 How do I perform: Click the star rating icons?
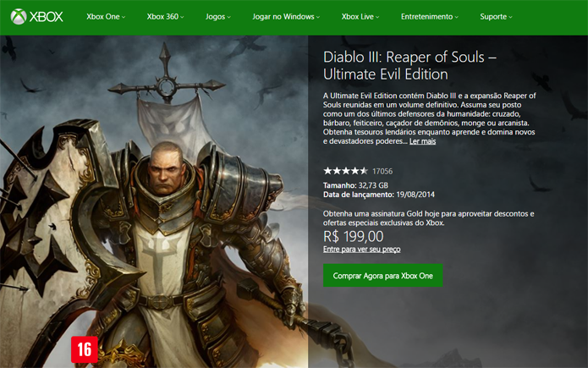(345, 171)
